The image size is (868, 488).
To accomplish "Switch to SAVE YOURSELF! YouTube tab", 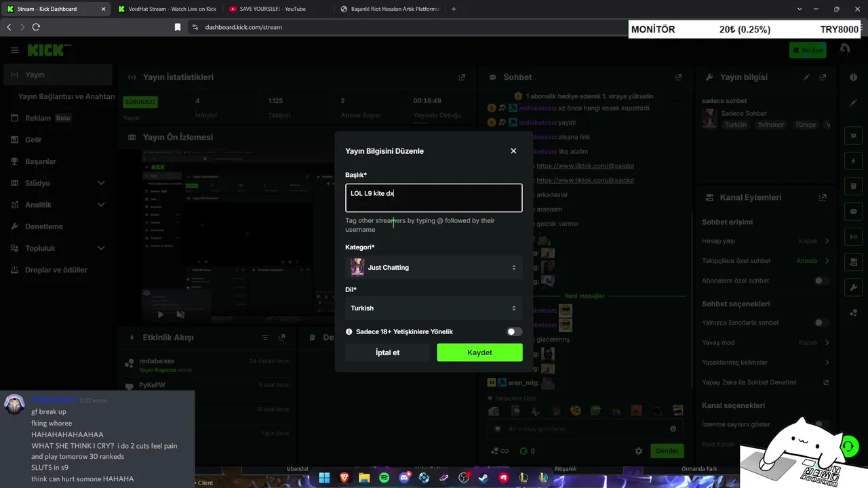I will point(275,9).
